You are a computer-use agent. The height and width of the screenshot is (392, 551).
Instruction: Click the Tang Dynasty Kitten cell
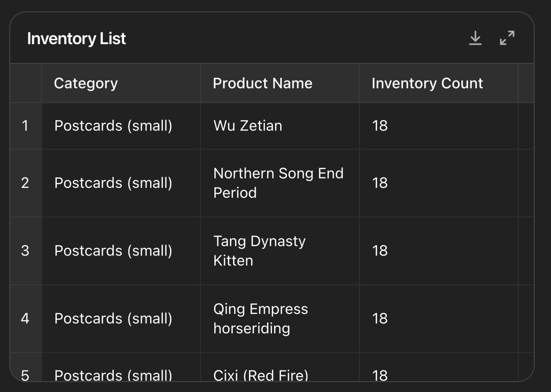click(x=280, y=251)
